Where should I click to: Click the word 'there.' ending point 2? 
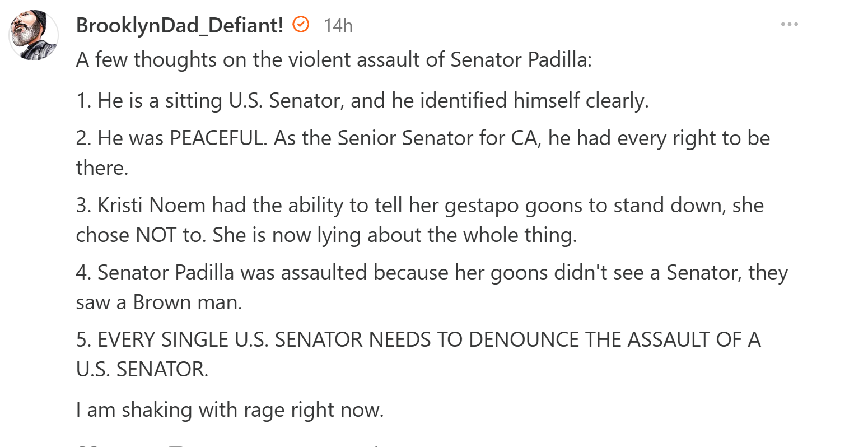click(x=102, y=167)
